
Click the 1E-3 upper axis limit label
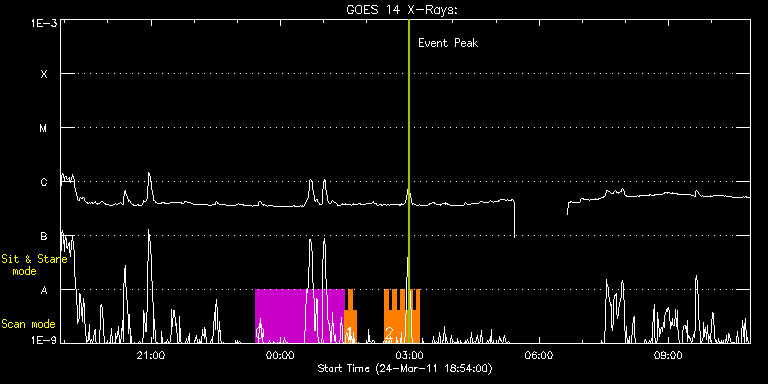click(x=43, y=23)
